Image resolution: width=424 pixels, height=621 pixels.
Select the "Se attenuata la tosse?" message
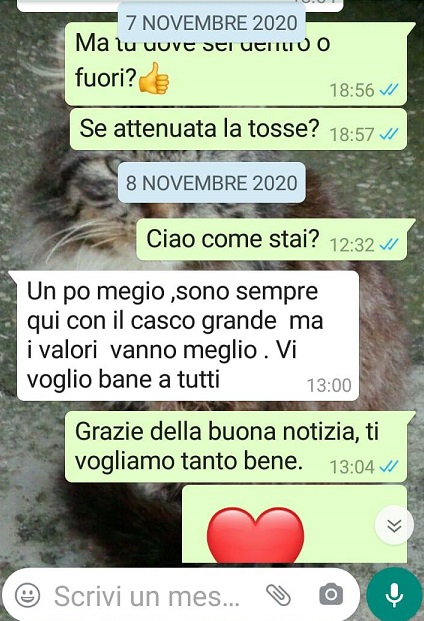click(x=239, y=129)
